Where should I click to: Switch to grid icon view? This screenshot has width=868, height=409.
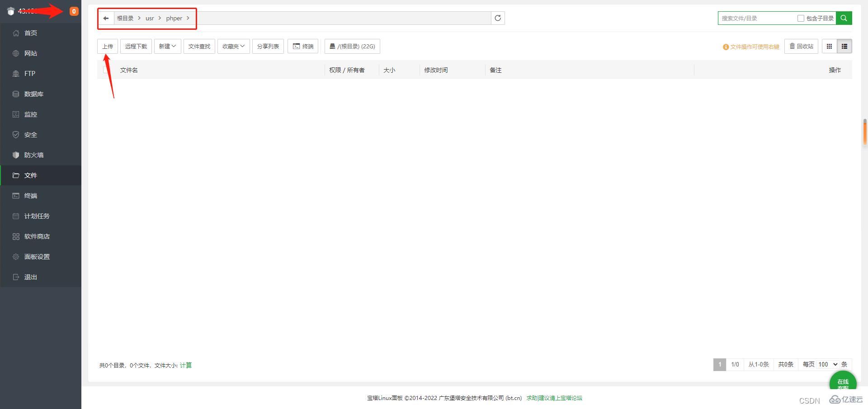click(x=830, y=46)
